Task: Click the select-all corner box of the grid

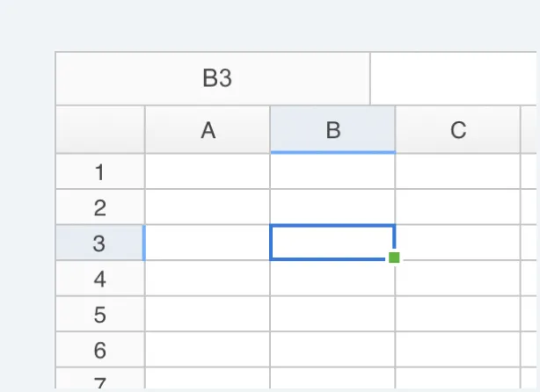Action: [x=100, y=130]
